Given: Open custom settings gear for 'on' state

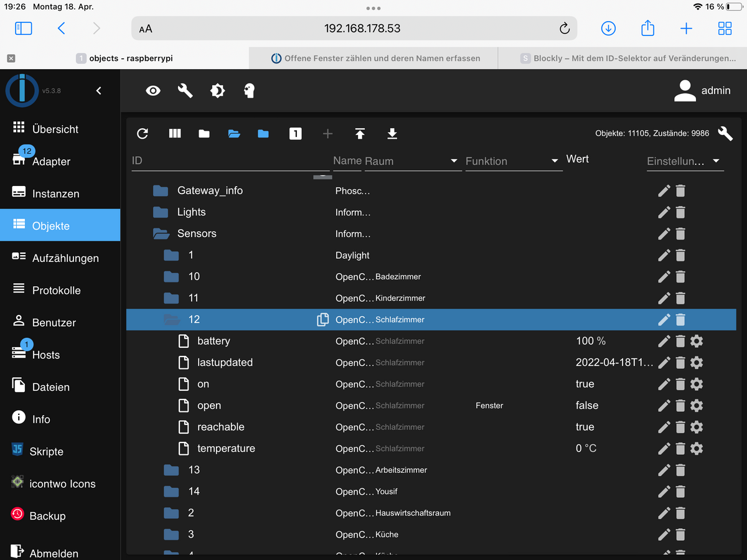Looking at the screenshot, I should pos(697,384).
